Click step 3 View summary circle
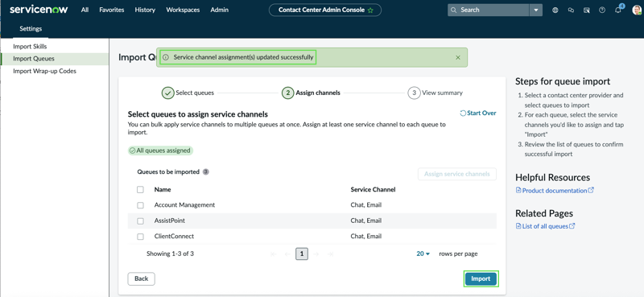 click(x=414, y=93)
